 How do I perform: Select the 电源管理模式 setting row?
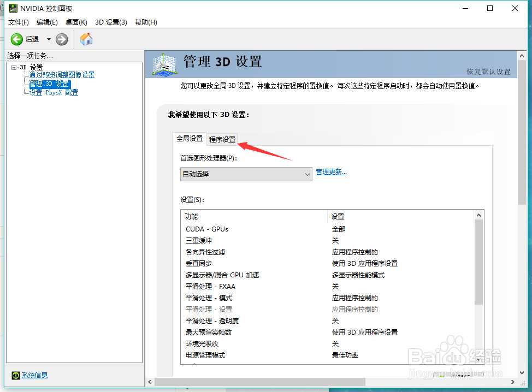pyautogui.click(x=328, y=355)
